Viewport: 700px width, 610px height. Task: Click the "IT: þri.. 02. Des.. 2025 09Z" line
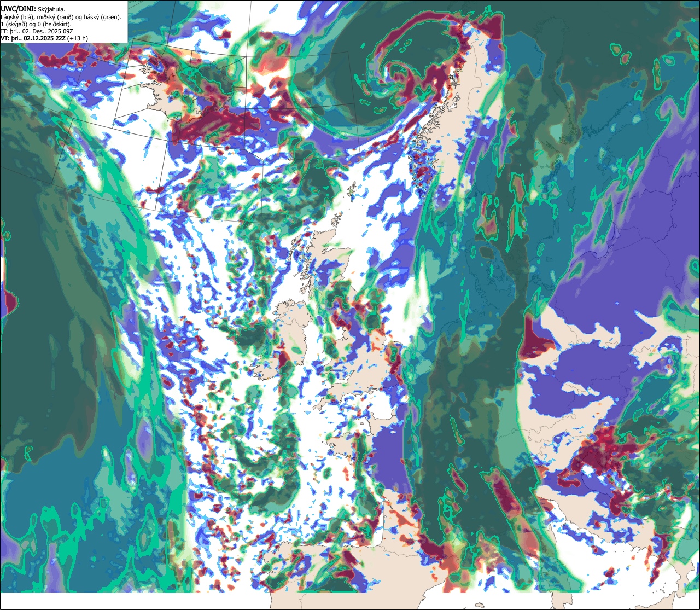click(37, 31)
